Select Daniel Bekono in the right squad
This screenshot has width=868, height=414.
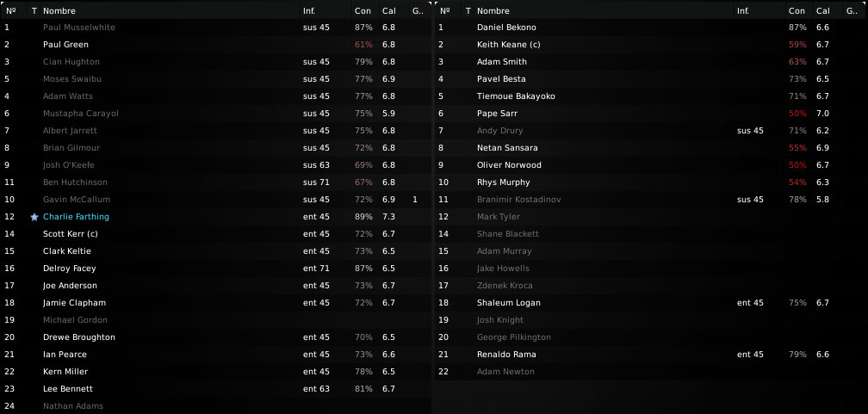(650, 28)
